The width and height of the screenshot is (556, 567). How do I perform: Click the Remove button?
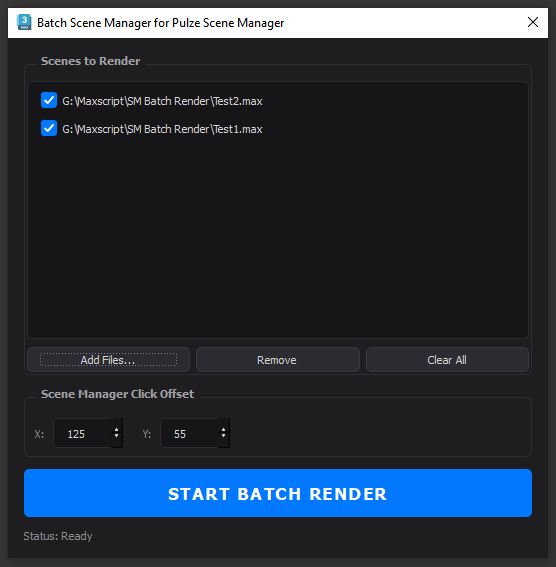pos(278,360)
